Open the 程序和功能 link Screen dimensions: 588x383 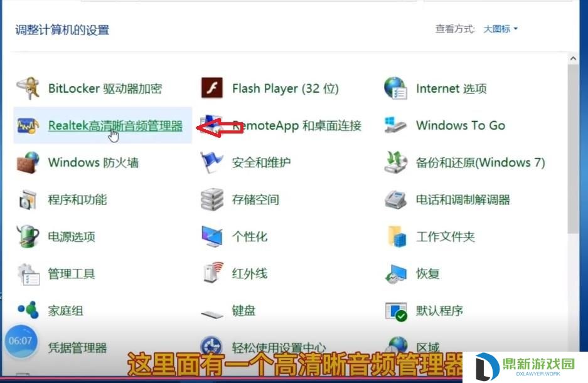pyautogui.click(x=78, y=199)
